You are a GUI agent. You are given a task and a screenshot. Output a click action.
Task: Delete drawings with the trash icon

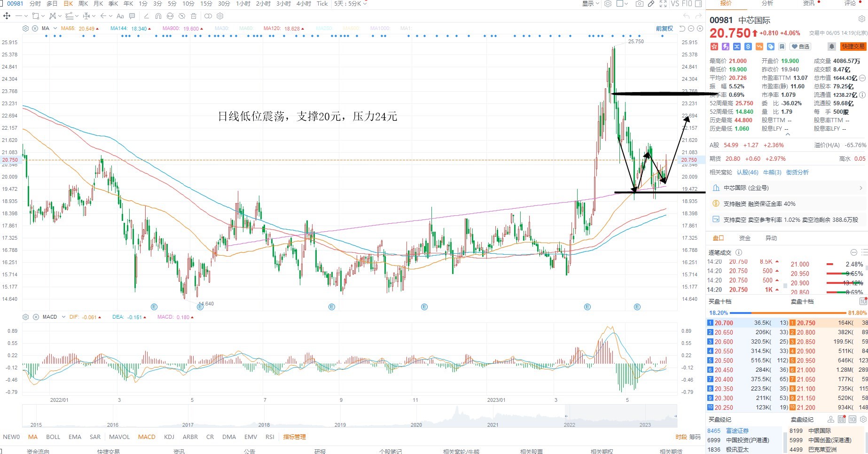click(x=194, y=16)
